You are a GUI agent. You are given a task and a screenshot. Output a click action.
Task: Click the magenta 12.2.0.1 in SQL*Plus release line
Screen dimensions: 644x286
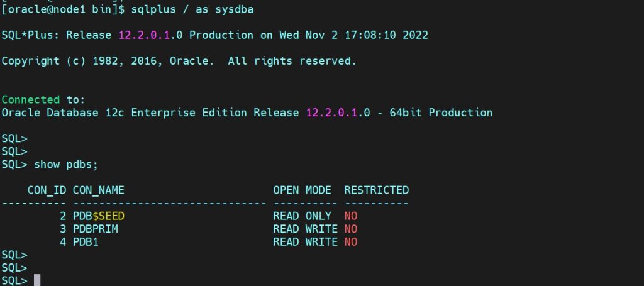tap(147, 35)
